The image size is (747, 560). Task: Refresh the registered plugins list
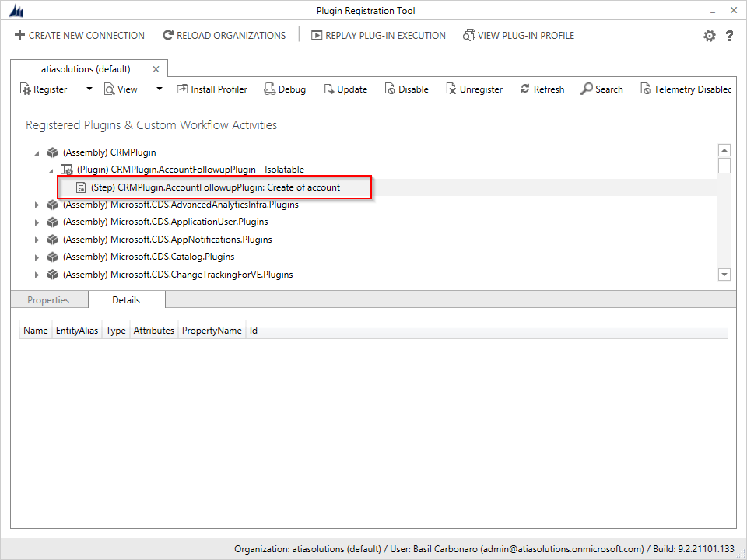pos(525,89)
